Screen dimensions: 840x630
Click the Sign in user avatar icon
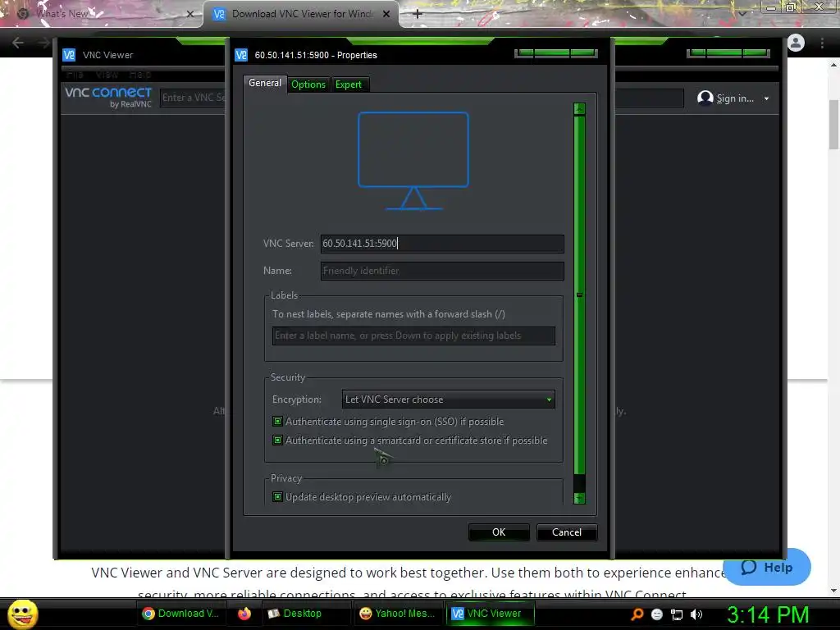coord(705,98)
